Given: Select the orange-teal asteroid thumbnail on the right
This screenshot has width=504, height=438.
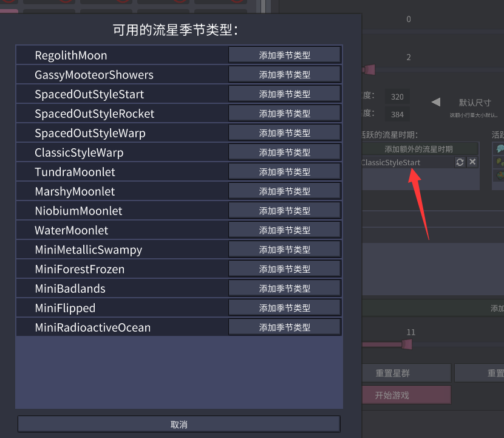Looking at the screenshot, I should tap(499, 176).
